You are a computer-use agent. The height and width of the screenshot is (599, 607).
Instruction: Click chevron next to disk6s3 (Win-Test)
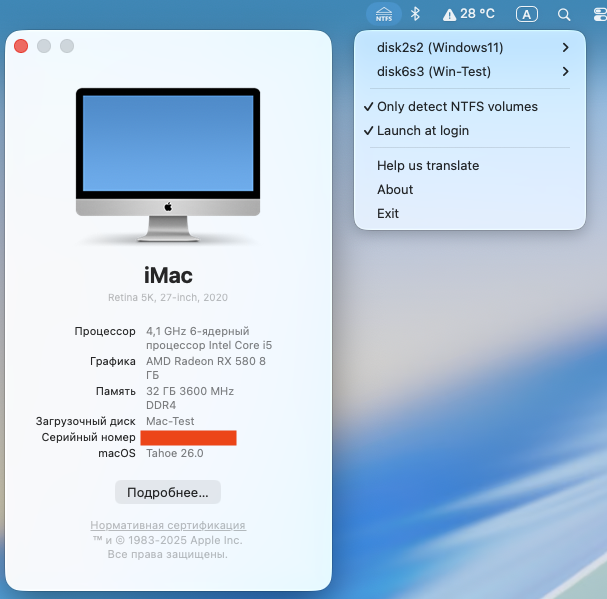click(566, 72)
